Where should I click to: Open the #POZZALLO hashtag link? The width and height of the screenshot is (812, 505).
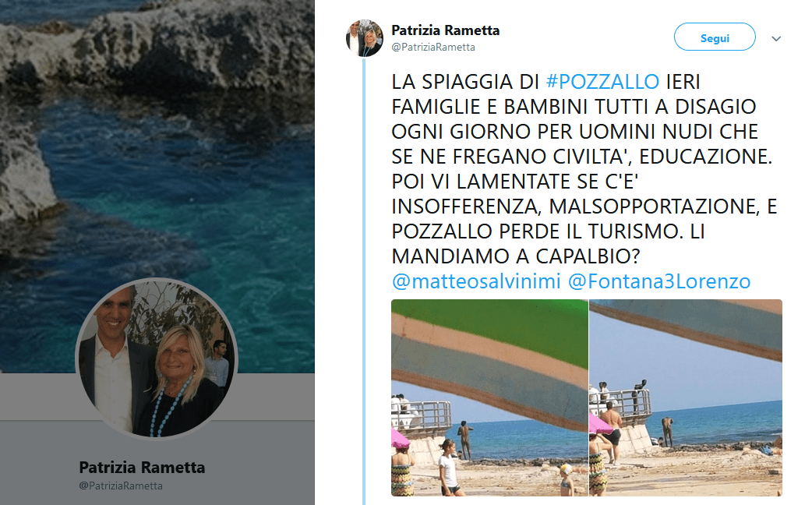pyautogui.click(x=603, y=82)
